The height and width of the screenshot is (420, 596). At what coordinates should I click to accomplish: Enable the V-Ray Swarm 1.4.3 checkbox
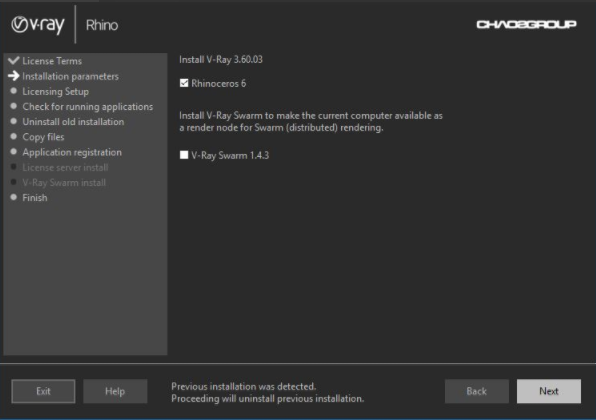[x=184, y=155]
